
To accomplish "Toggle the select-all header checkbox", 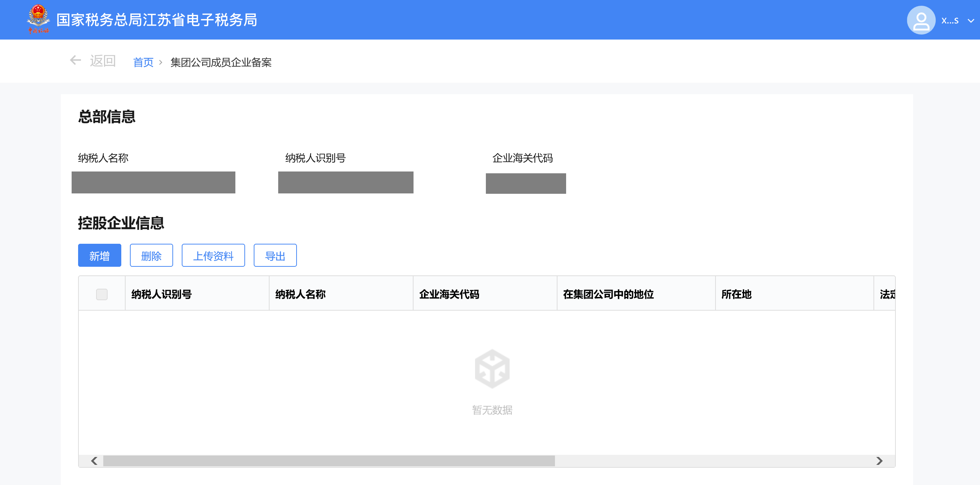I will tap(101, 294).
